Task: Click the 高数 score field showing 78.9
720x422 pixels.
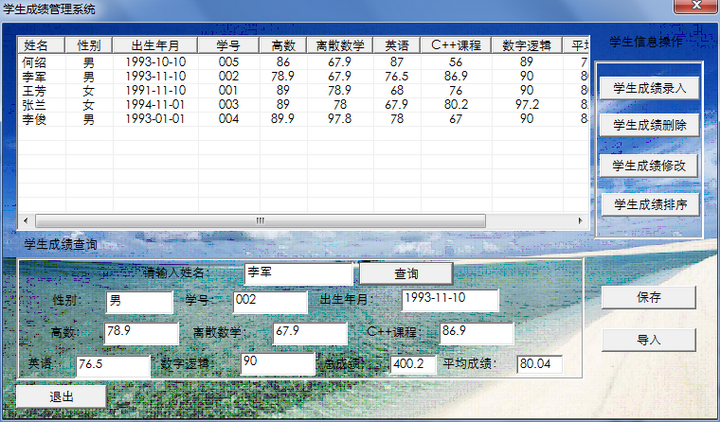Action: (141, 333)
